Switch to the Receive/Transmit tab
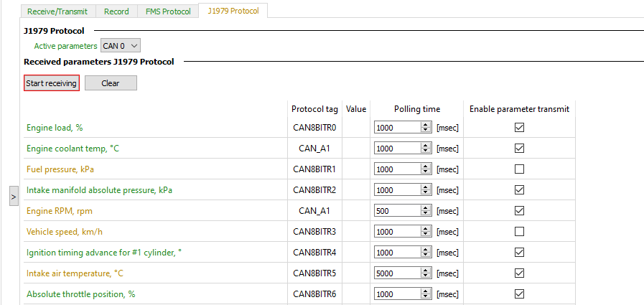Image resolution: width=644 pixels, height=305 pixels. click(59, 11)
